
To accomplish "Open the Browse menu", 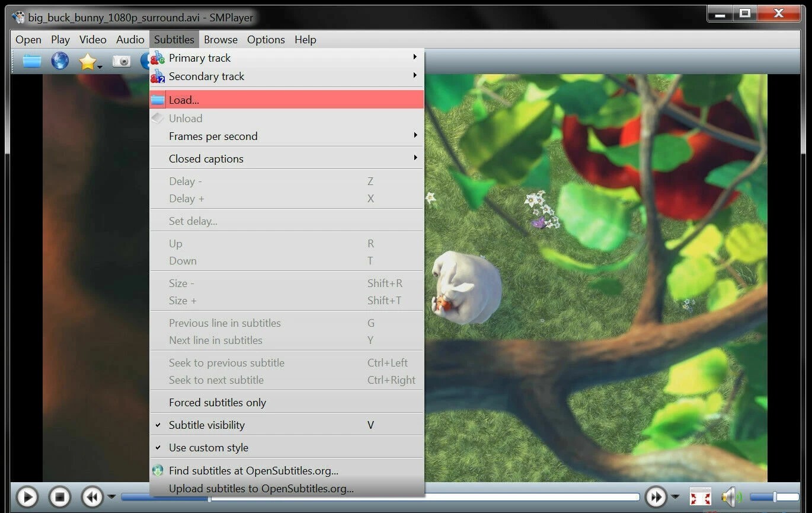I will 220,40.
